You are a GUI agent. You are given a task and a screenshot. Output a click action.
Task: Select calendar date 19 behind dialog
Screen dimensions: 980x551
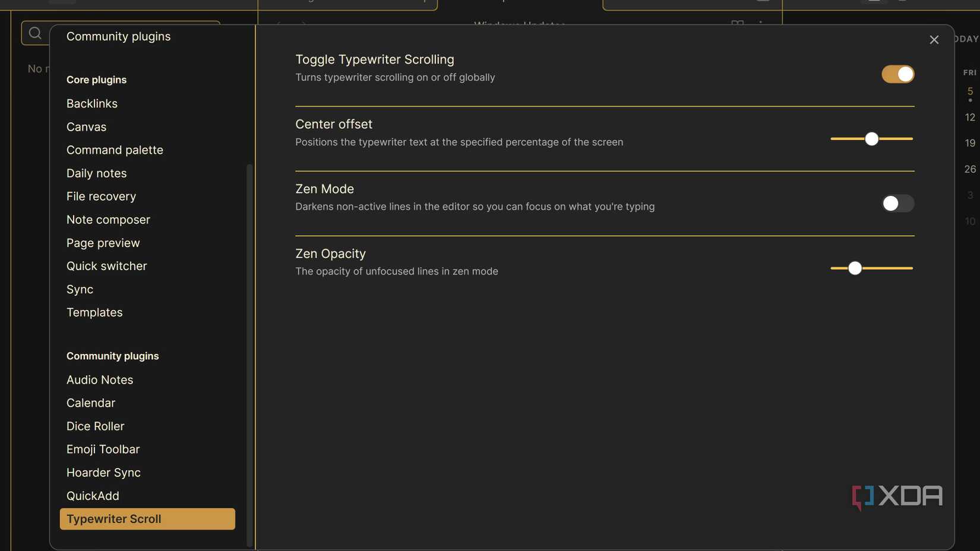pos(970,143)
